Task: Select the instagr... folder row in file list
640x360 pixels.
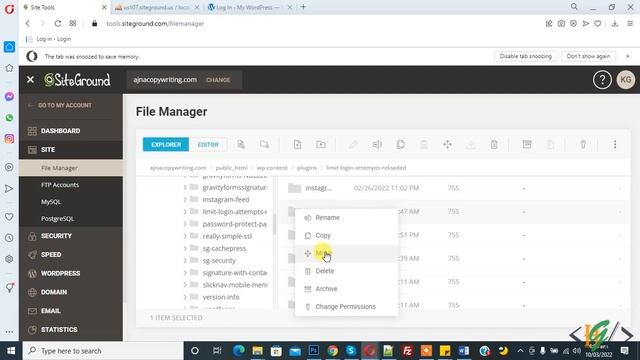Action: coord(454,188)
